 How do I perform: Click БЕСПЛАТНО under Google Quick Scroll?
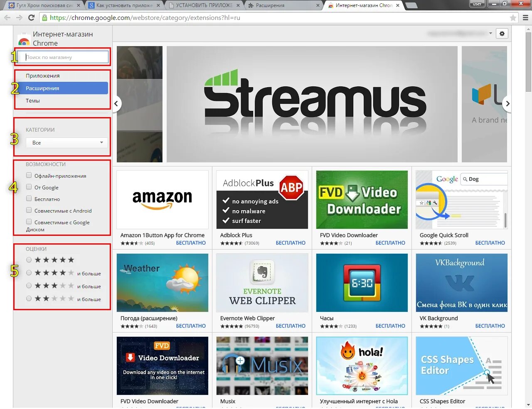(490, 243)
